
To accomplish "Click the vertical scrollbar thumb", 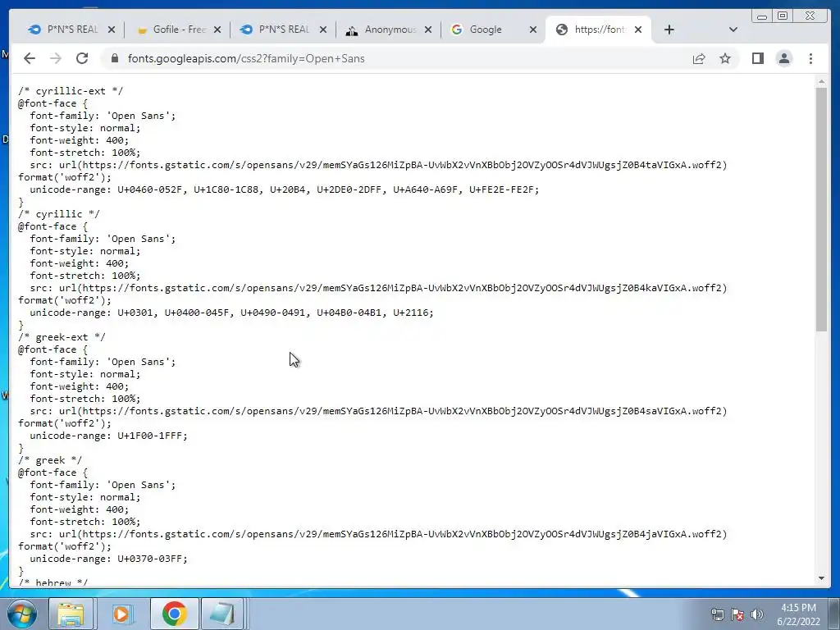I will tap(821, 209).
